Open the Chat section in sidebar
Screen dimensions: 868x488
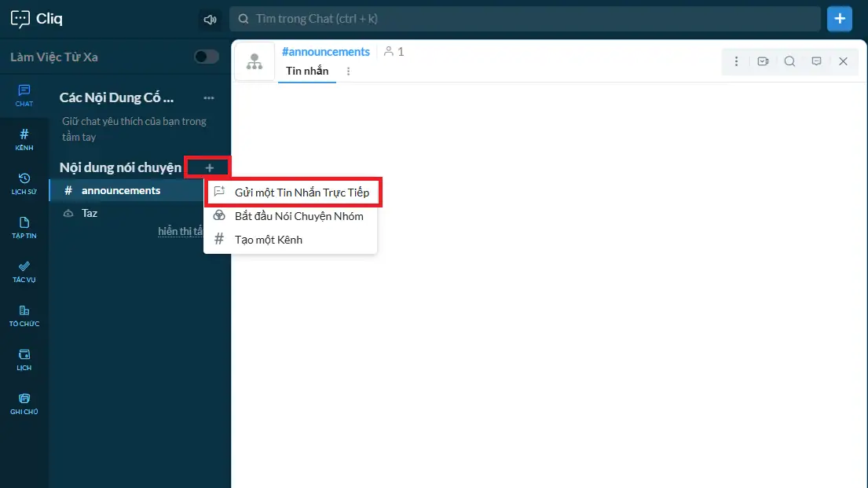(x=24, y=95)
